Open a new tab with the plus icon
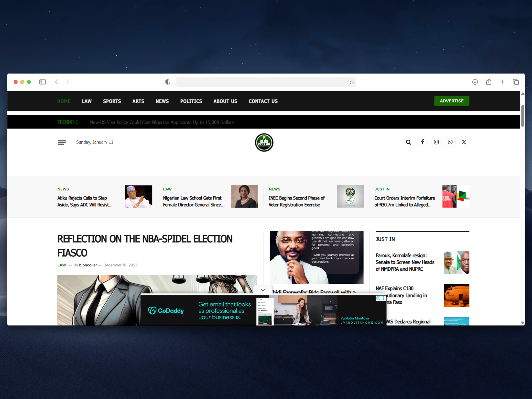This screenshot has height=399, width=532. click(502, 82)
